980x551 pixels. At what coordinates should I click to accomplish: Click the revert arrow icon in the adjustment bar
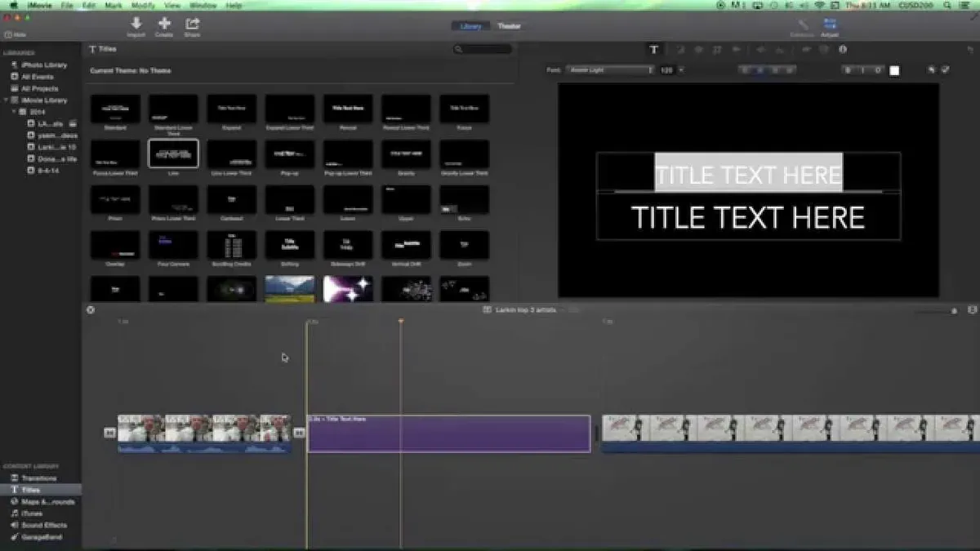970,50
